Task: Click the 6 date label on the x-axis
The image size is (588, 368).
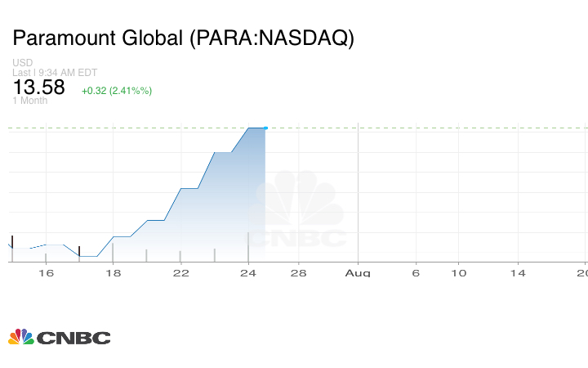Action: [x=415, y=272]
